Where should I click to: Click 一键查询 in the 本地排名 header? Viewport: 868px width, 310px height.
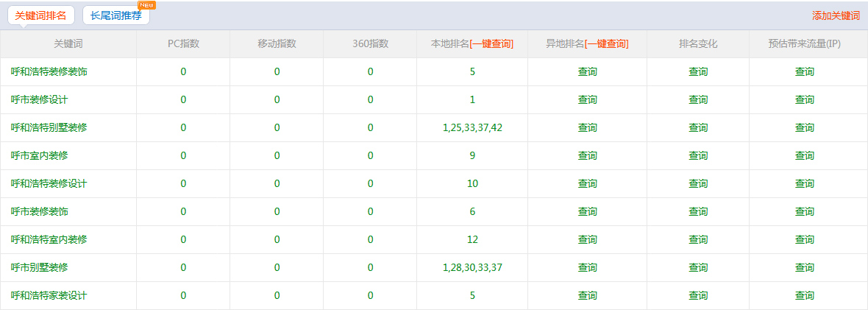coord(492,44)
